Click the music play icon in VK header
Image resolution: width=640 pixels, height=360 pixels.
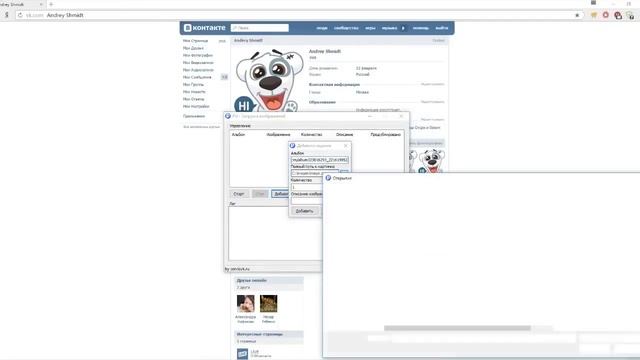(x=403, y=28)
